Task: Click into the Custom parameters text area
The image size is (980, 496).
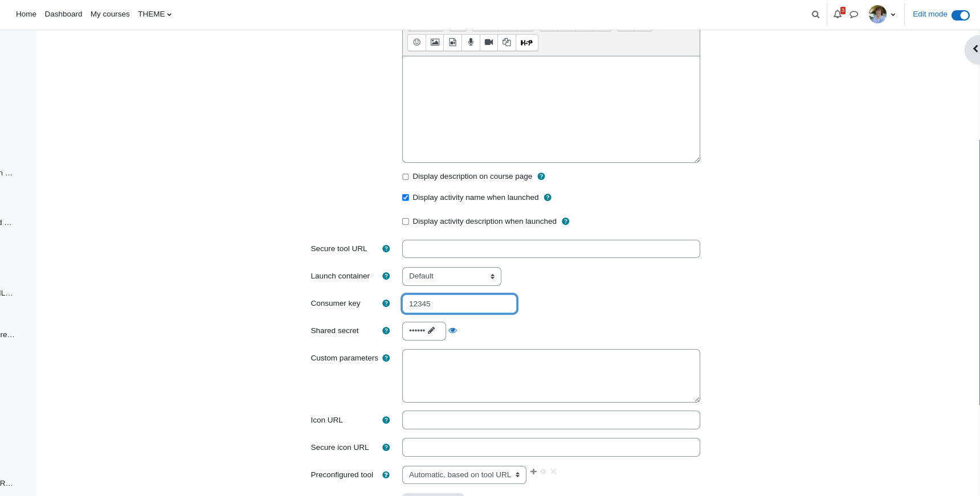Action: pyautogui.click(x=551, y=376)
